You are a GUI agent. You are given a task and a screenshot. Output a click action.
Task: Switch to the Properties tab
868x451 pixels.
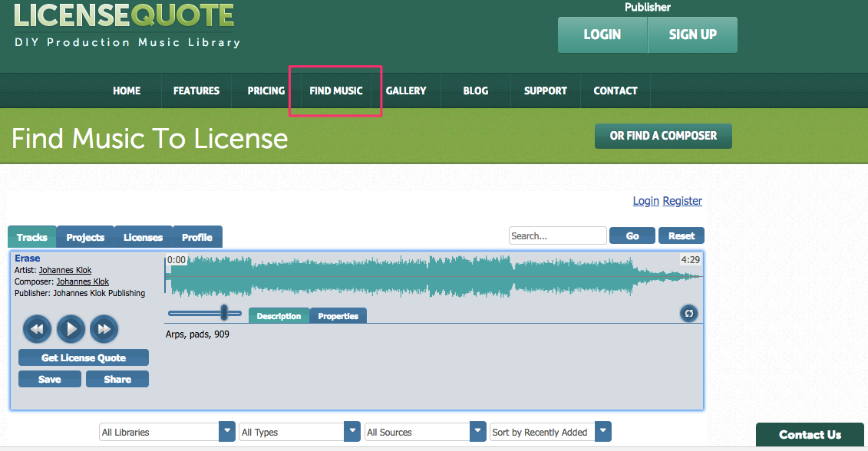click(338, 315)
